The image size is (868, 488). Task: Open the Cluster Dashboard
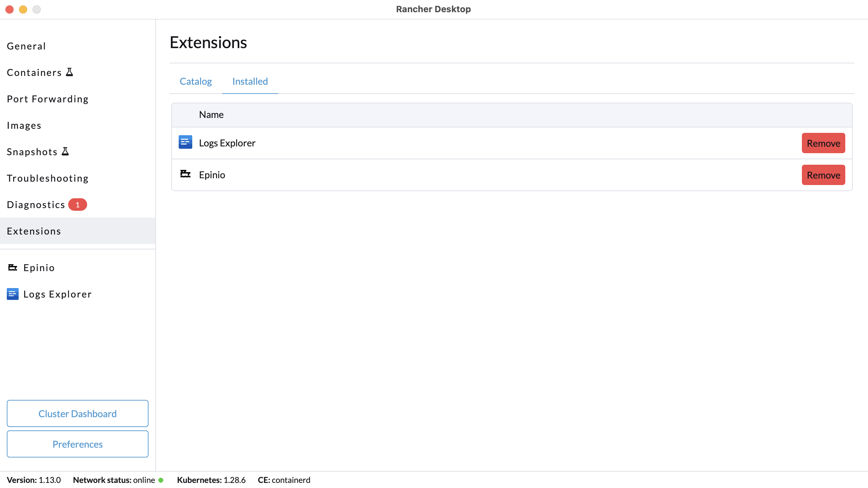(78, 413)
